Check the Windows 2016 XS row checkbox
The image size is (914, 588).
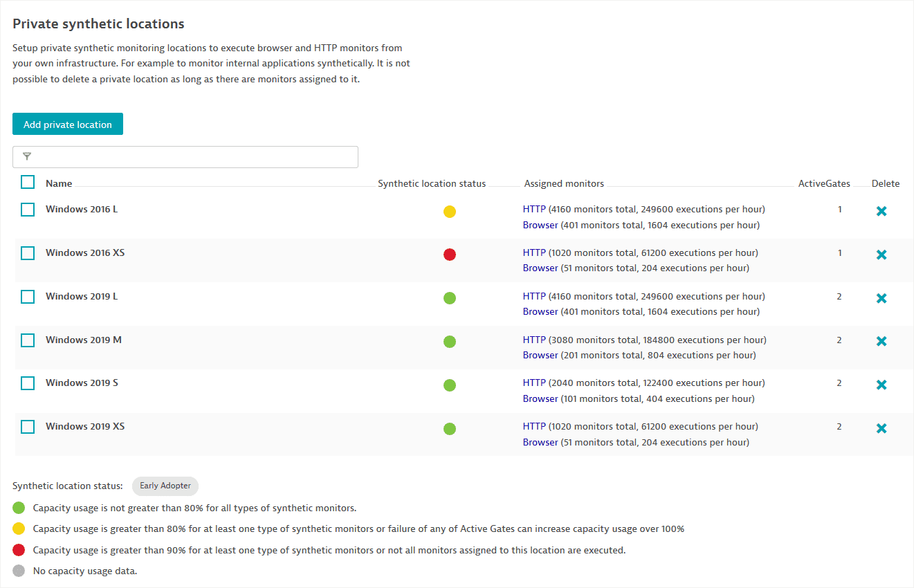click(x=28, y=253)
